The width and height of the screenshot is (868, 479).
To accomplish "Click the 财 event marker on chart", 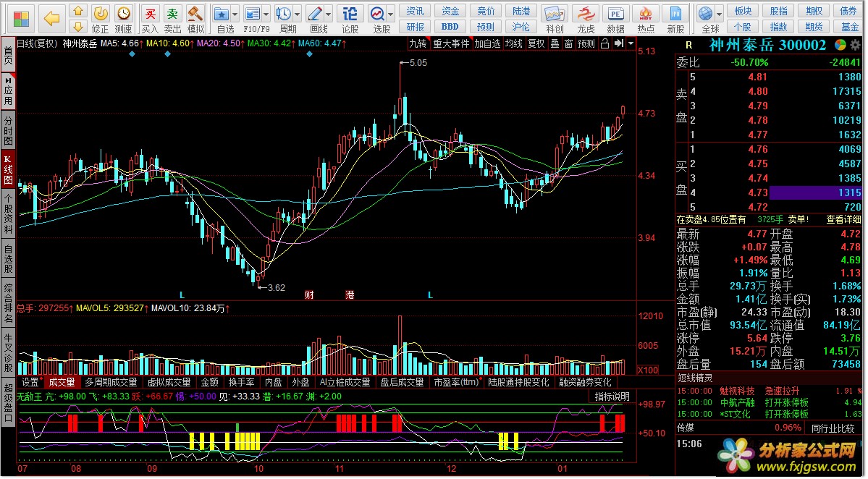I will [x=309, y=294].
